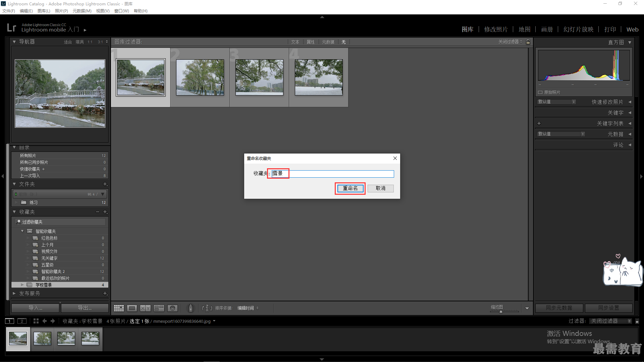Set navigator zoom to Fill
Viewport: 644px width, 362px height.
pos(79,42)
